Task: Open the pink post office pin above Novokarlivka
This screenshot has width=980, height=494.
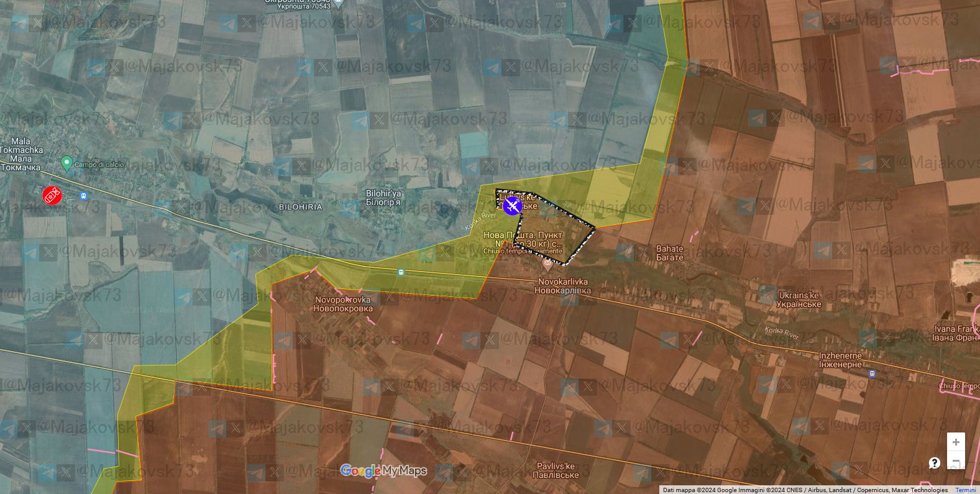Action: pyautogui.click(x=547, y=265)
